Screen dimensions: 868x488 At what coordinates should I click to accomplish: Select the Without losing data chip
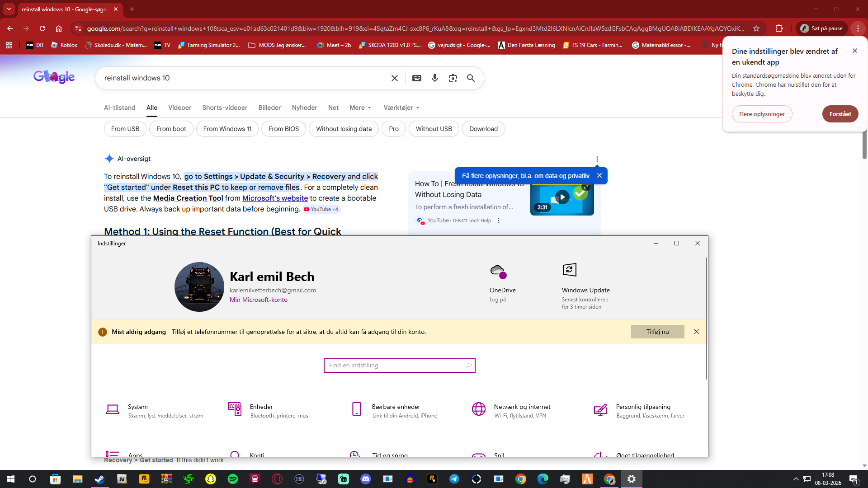tap(344, 129)
